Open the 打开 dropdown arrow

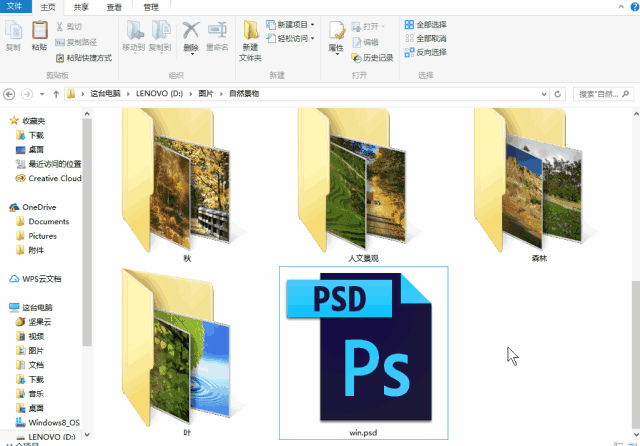pyautogui.click(x=383, y=27)
